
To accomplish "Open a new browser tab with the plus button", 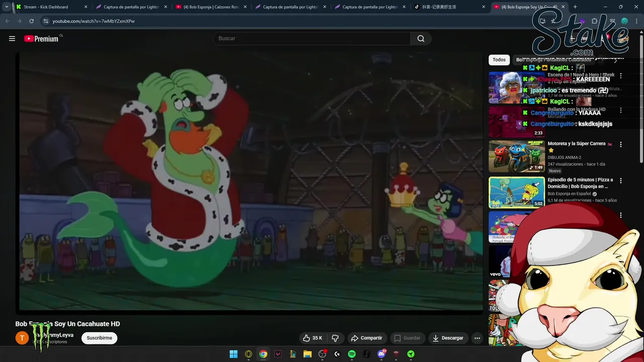I will pyautogui.click(x=575, y=7).
